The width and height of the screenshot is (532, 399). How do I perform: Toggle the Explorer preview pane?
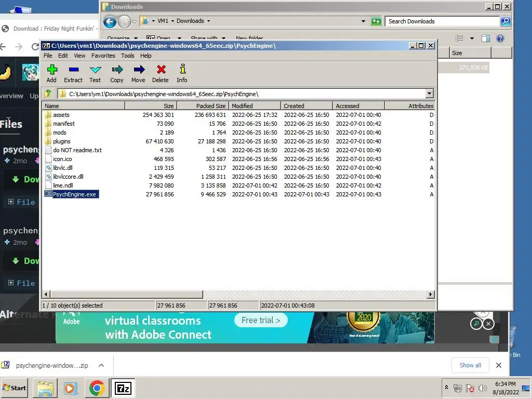click(x=486, y=38)
